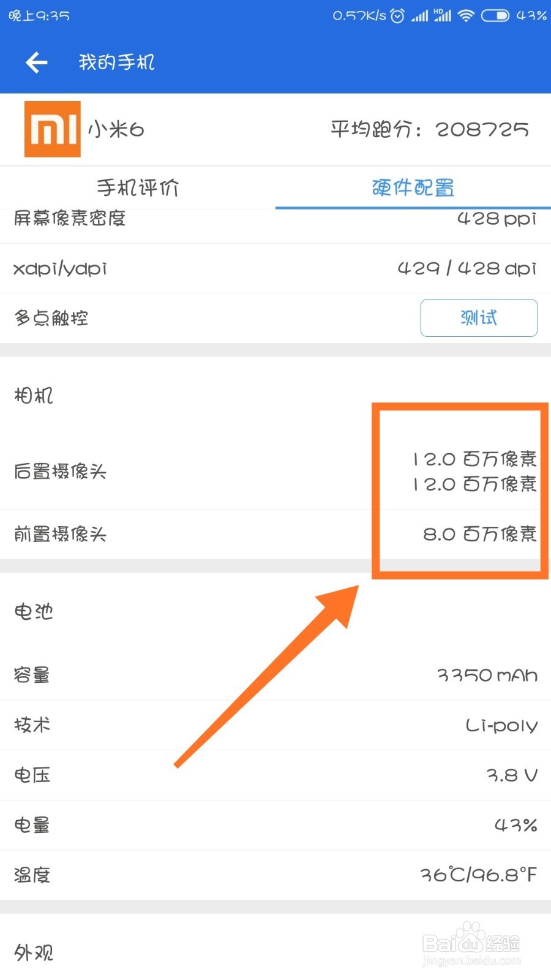This screenshot has width=551, height=980.
Task: Tap the 我的手机 page title
Action: click(x=116, y=62)
